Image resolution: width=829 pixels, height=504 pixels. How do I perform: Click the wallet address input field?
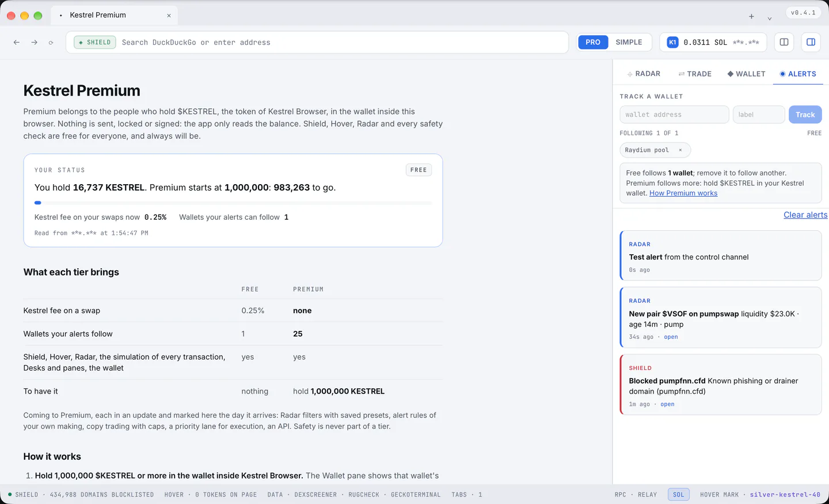[x=674, y=114]
